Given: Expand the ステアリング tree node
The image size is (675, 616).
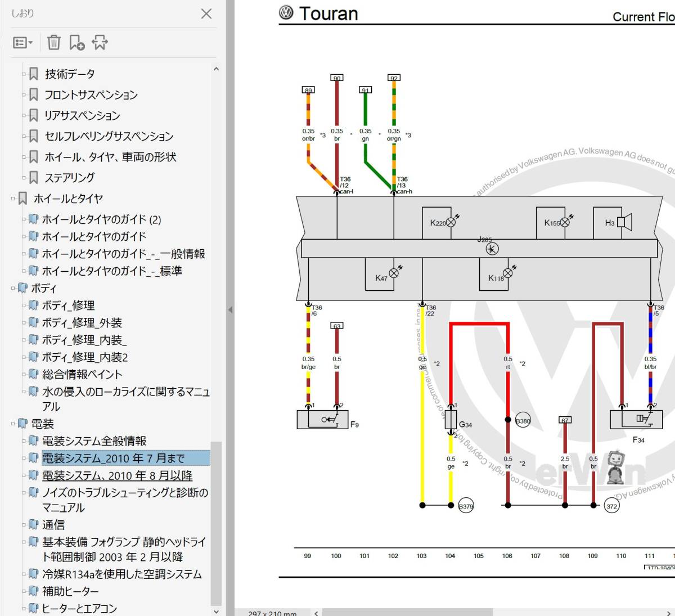Looking at the screenshot, I should coord(24,178).
